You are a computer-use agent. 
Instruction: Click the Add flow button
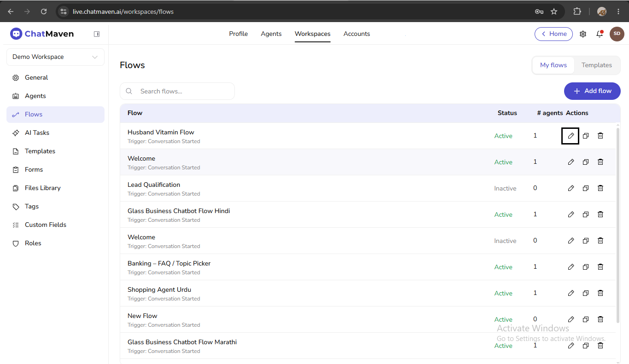coord(592,91)
